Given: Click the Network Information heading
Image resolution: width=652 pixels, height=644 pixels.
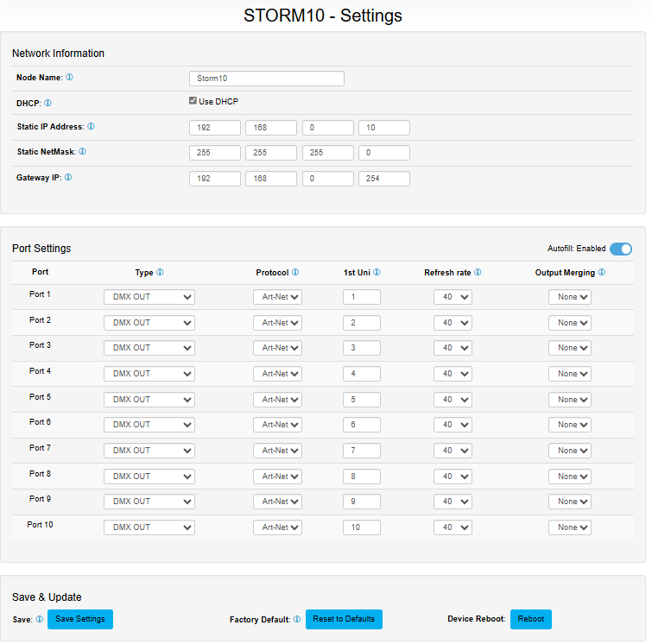Looking at the screenshot, I should click(x=58, y=54).
